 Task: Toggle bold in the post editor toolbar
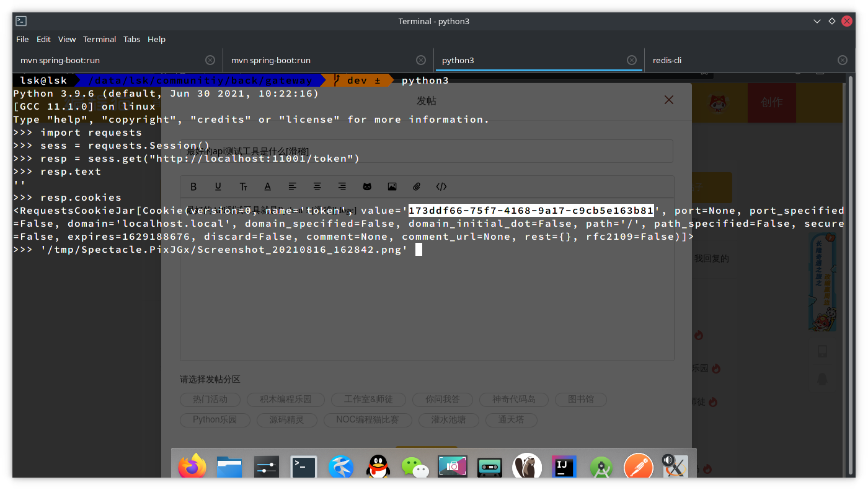pyautogui.click(x=193, y=186)
